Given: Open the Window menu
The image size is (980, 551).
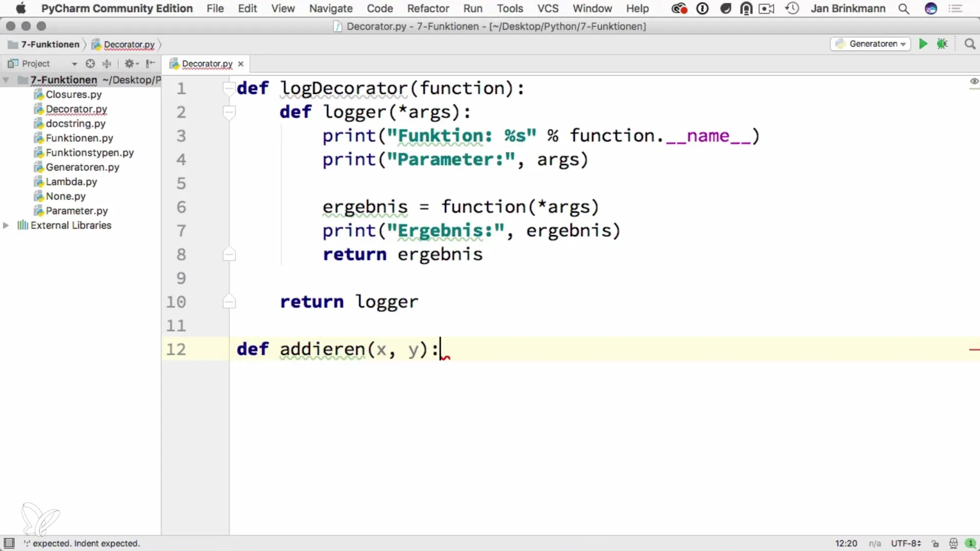Looking at the screenshot, I should click(592, 9).
